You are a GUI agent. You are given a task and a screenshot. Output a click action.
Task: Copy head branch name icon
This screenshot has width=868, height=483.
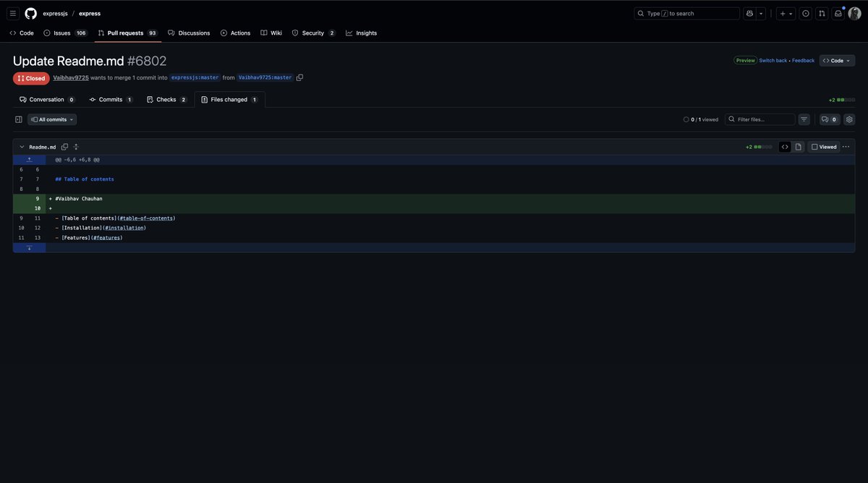[299, 77]
